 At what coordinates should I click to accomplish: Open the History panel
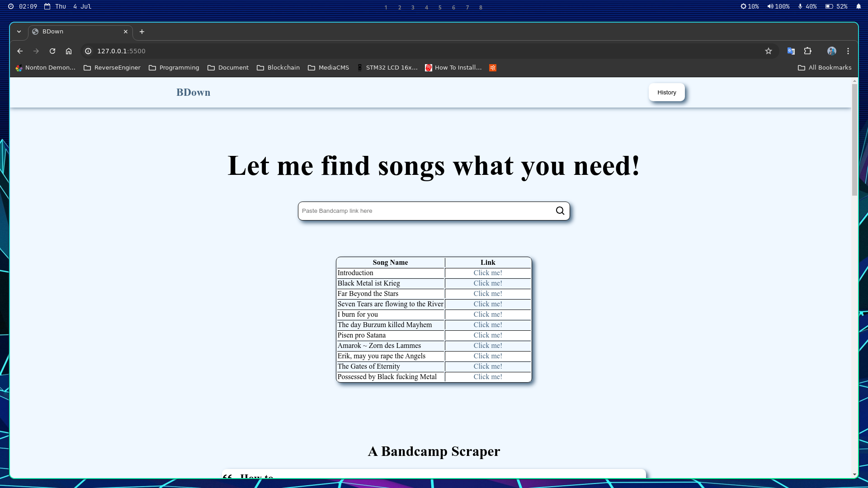coord(666,92)
